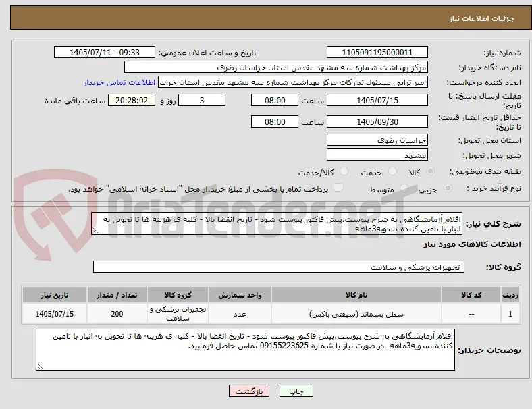Select the جزیی purchase type radio

[x=448, y=188]
